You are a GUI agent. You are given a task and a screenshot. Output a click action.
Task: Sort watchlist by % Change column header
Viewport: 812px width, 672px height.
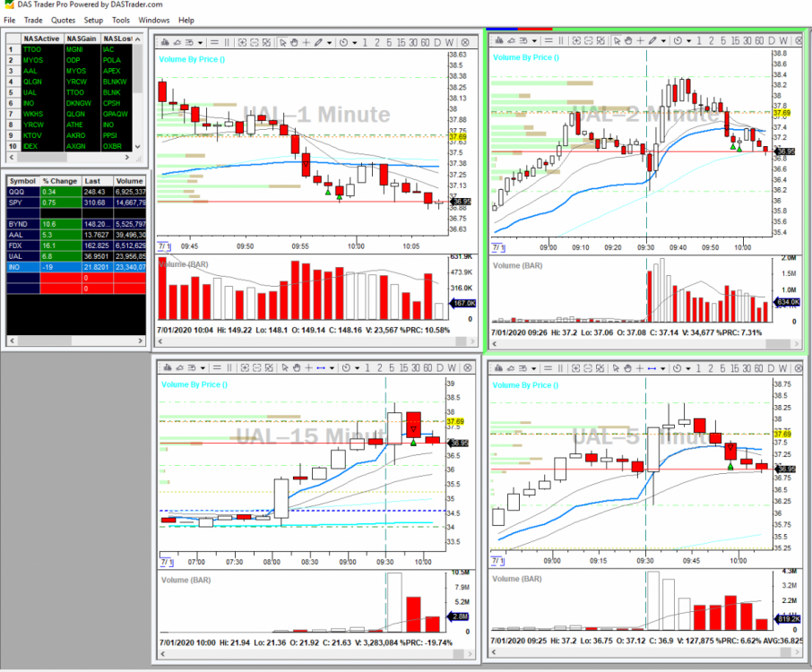(60, 181)
